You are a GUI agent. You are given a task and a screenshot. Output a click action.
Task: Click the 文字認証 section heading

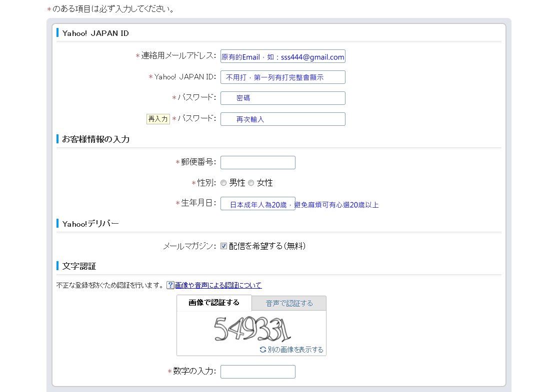(79, 266)
